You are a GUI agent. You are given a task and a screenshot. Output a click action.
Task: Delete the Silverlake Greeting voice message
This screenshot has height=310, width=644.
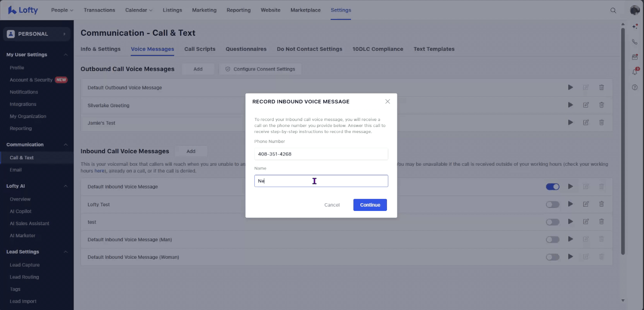pyautogui.click(x=601, y=105)
